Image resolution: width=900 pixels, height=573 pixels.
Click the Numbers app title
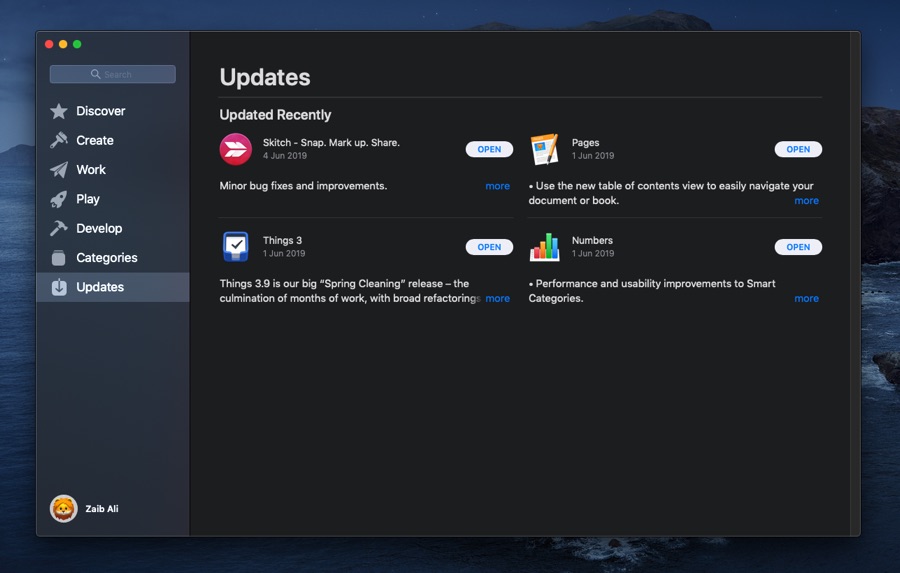tap(592, 240)
